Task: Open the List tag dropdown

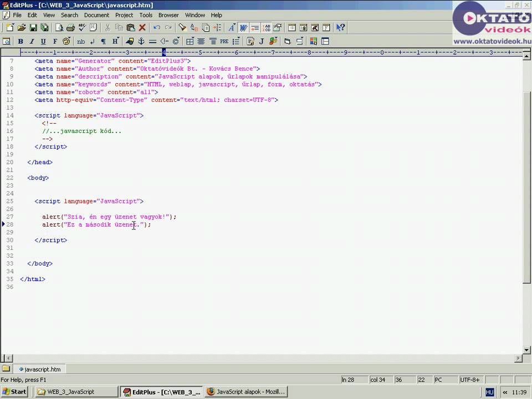Action: point(236,42)
